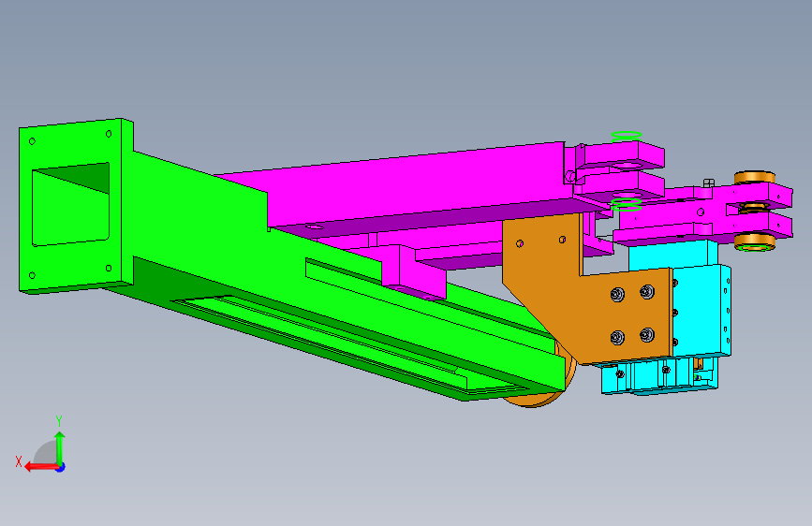Pick the upper orange roller at far right
Viewport: 812px width, 526px height.
tap(755, 178)
